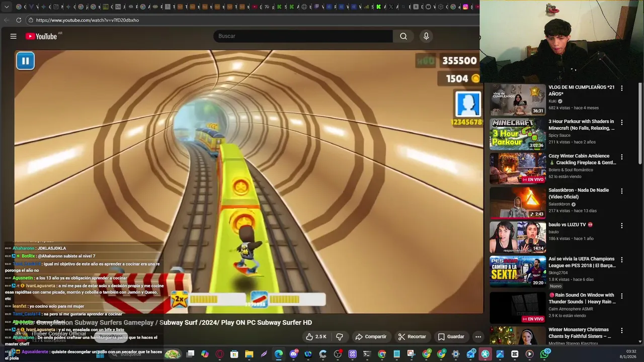The height and width of the screenshot is (362, 644).
Task: Open Opera from the taskbar
Action: tap(219, 354)
